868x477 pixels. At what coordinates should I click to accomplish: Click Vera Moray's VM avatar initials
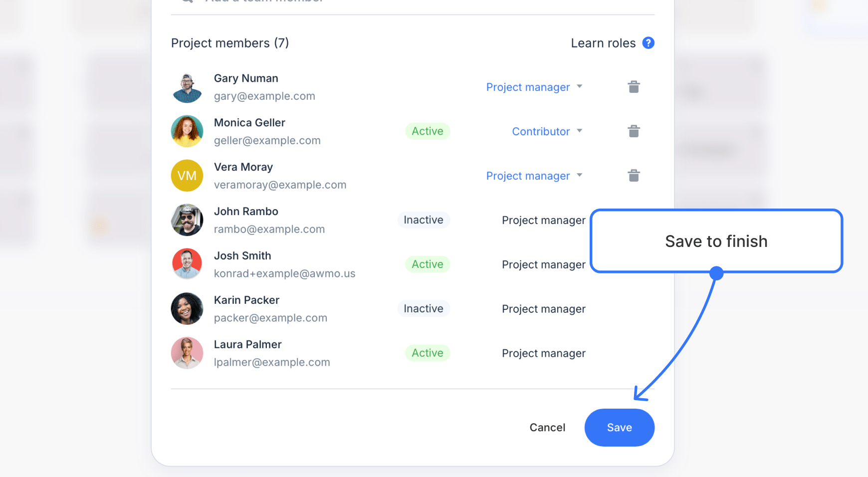coord(187,176)
